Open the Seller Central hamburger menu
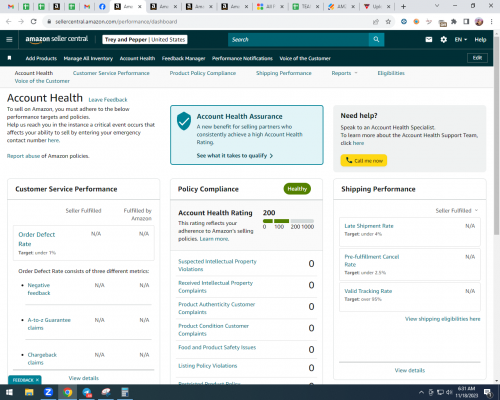This screenshot has height=400, width=500. tap(9, 39)
